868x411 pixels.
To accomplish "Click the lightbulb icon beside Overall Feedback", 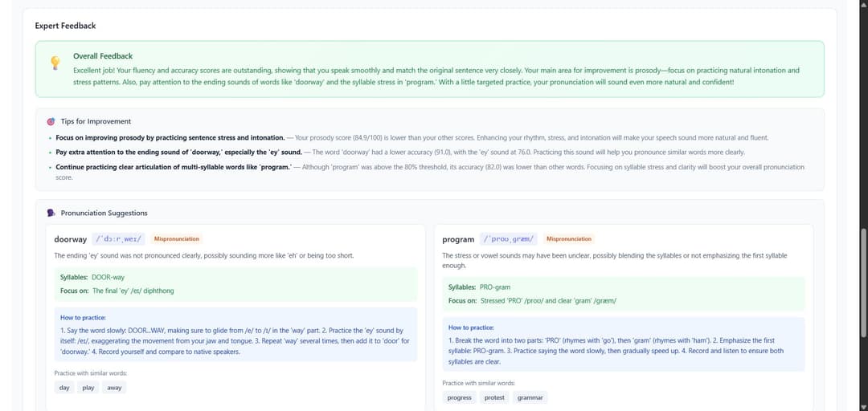I will (55, 63).
